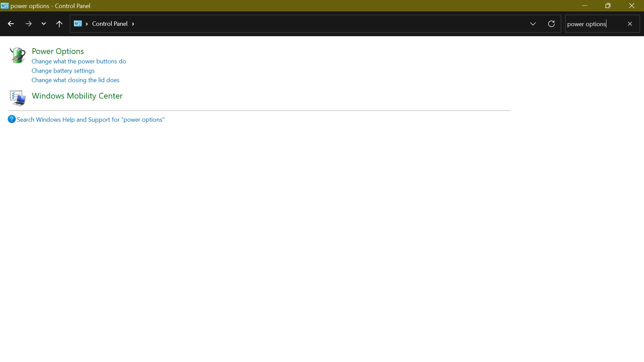Screen dimensions: 644x362
Task: Click the Control Panel breadcrumb chevron
Action: 133,24
